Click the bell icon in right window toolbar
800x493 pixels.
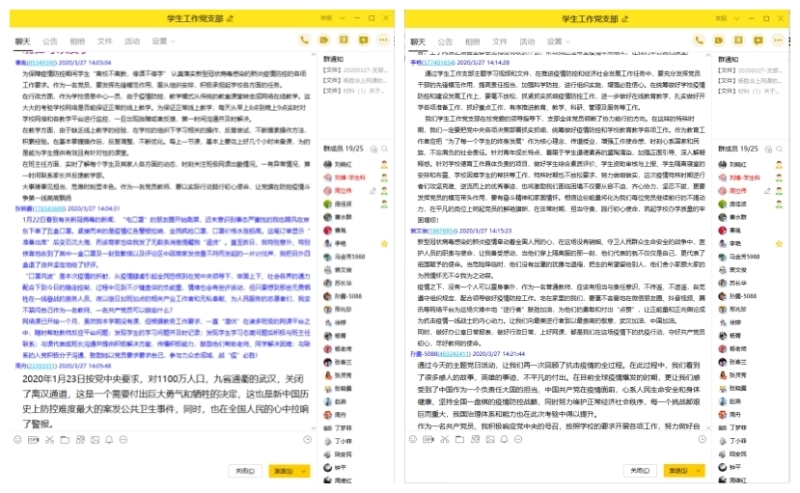point(504,439)
